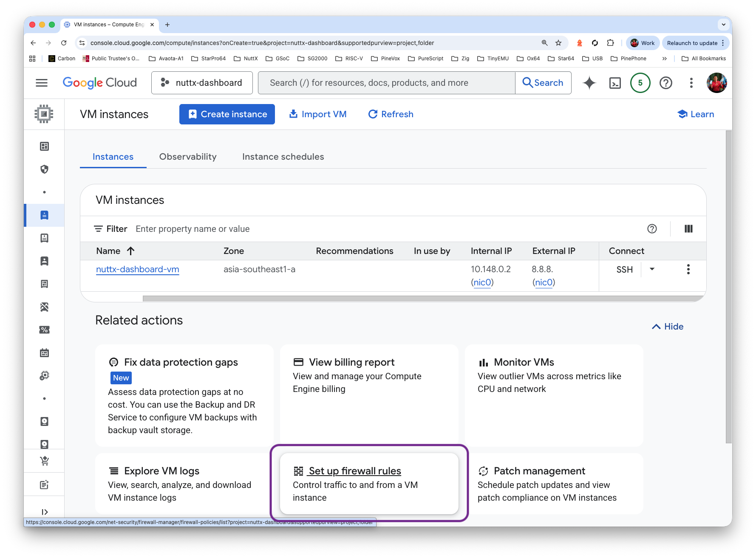Open the nuttx-dashboard-vm instance link
Screen dimensions: 756x558
(137, 269)
